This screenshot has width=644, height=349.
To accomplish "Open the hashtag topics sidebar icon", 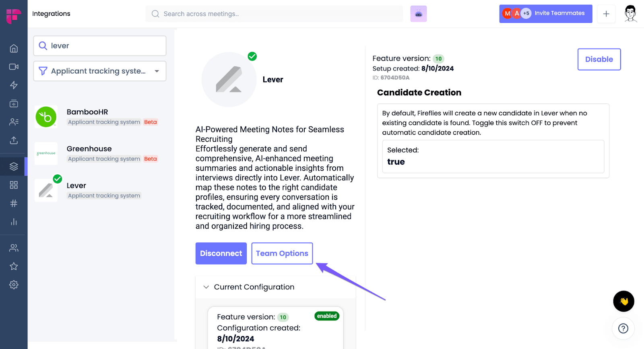I will click(x=14, y=203).
